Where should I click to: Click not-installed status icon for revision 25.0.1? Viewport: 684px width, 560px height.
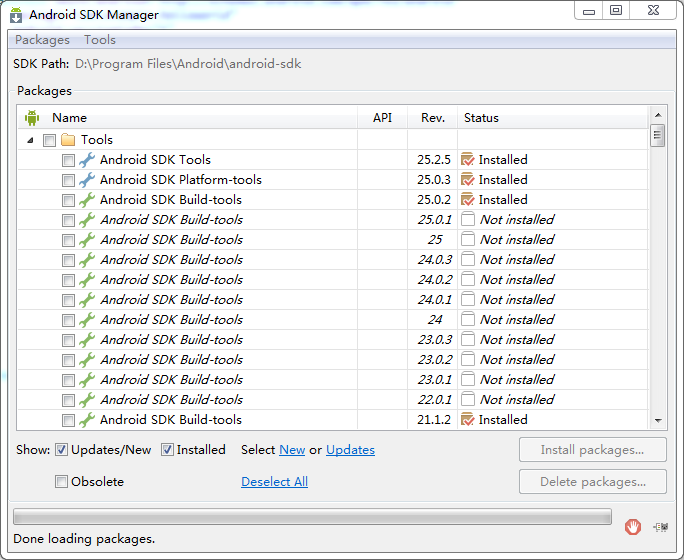(468, 219)
